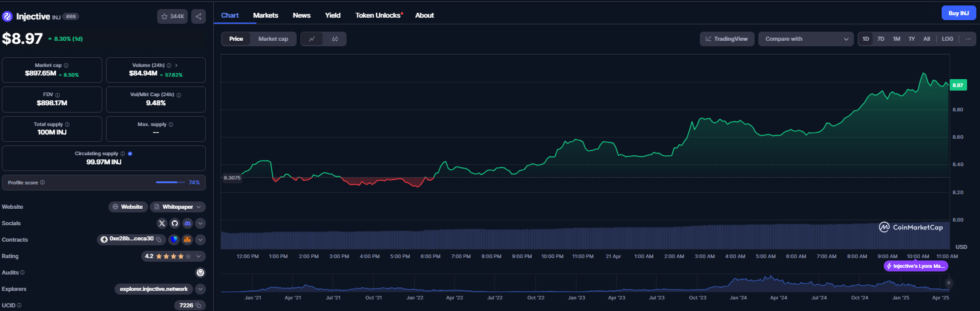Open the Compare with dropdown

point(806,39)
